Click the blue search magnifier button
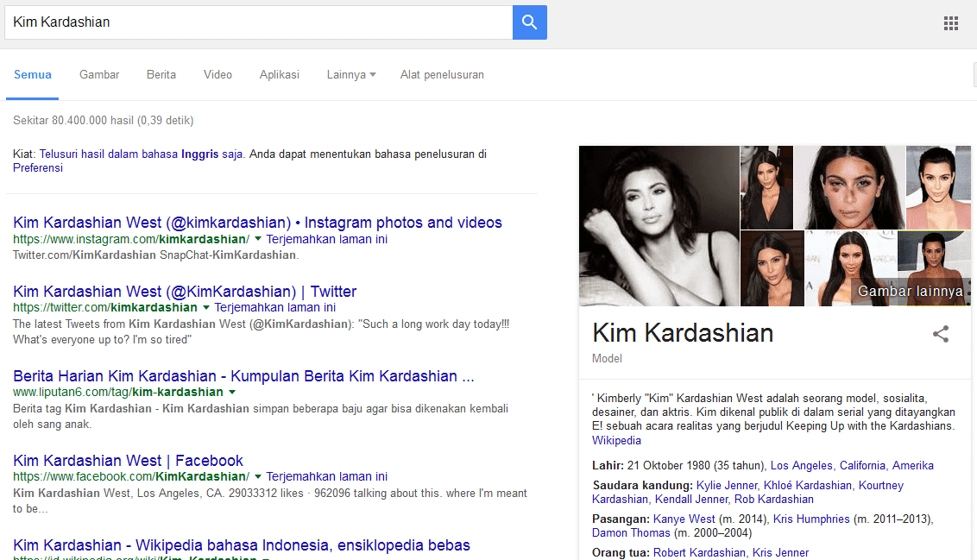 tap(530, 22)
